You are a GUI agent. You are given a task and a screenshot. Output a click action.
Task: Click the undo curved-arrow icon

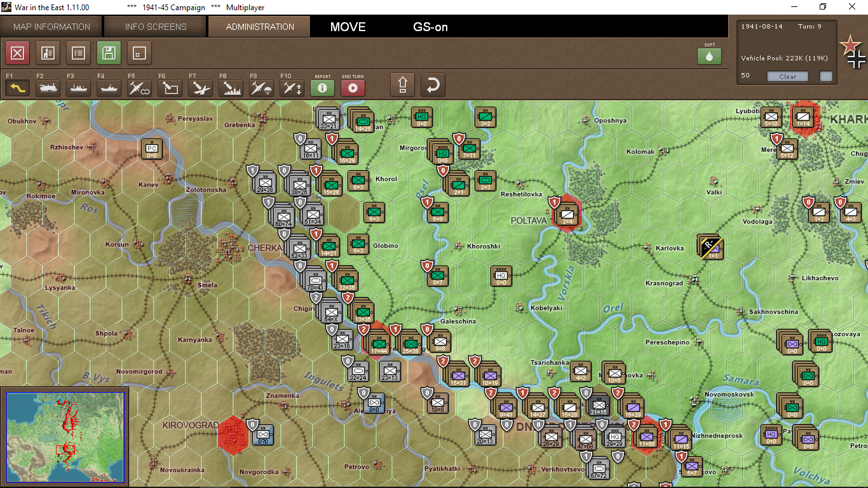point(433,85)
